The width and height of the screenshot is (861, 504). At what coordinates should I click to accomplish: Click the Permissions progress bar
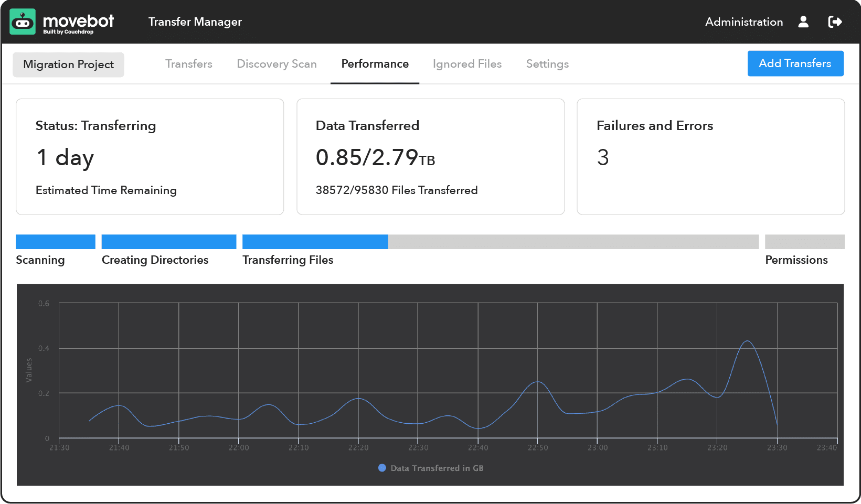(x=804, y=242)
